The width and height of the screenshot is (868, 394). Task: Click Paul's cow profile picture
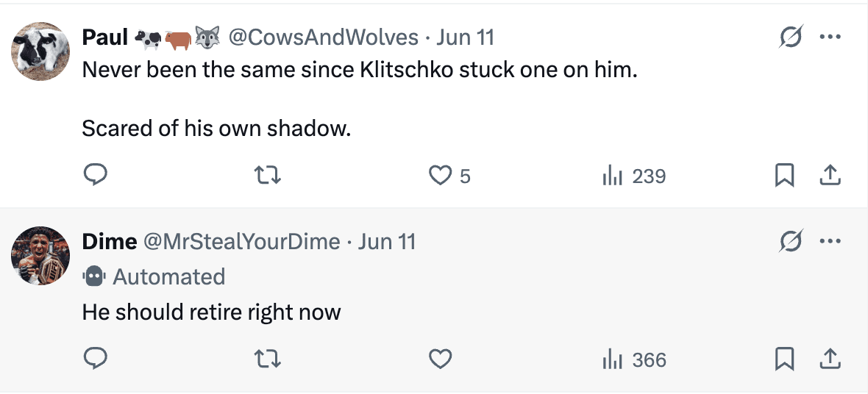pos(41,51)
